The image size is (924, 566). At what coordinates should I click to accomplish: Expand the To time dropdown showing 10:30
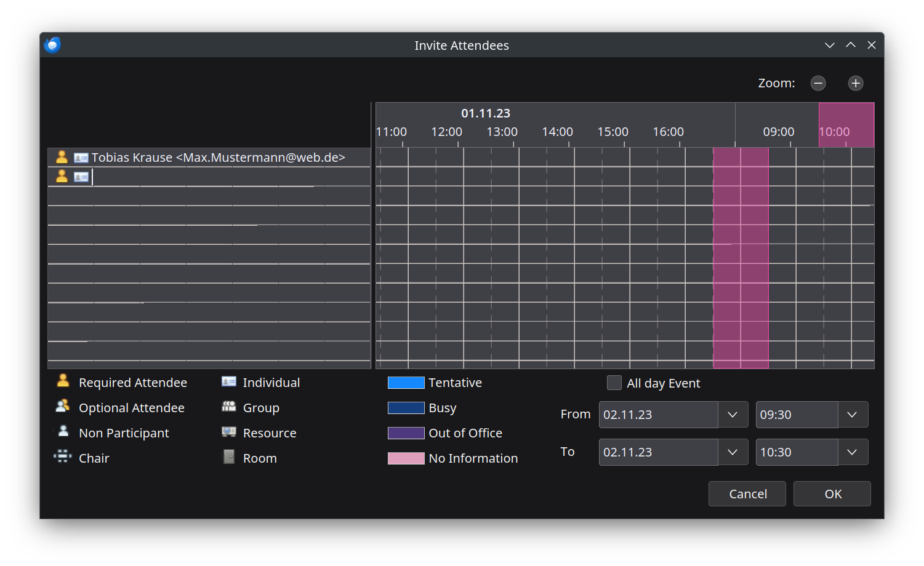point(853,452)
